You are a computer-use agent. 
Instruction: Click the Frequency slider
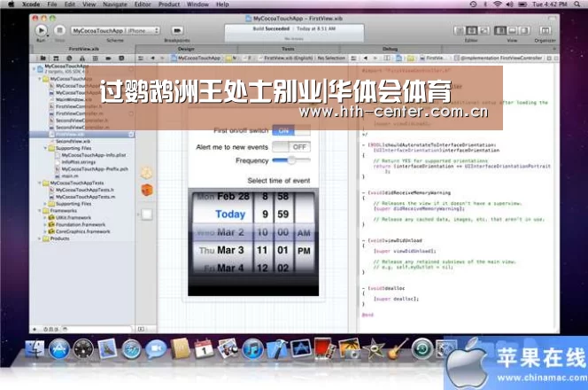291,160
